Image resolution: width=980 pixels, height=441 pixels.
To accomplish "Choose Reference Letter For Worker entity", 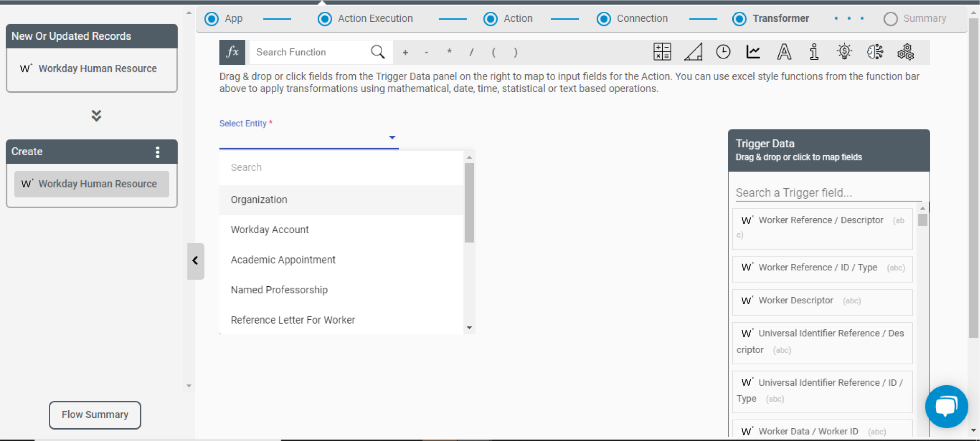I will tap(341, 320).
